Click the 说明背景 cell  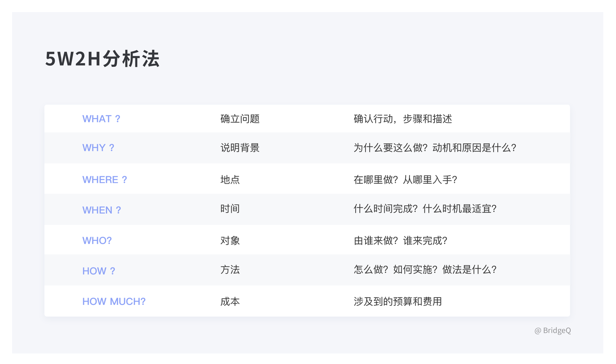click(240, 148)
